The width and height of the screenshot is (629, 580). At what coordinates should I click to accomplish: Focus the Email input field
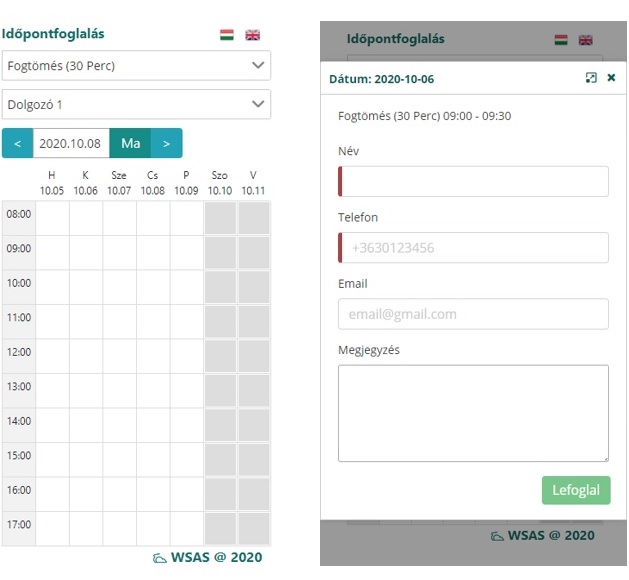[x=473, y=314]
